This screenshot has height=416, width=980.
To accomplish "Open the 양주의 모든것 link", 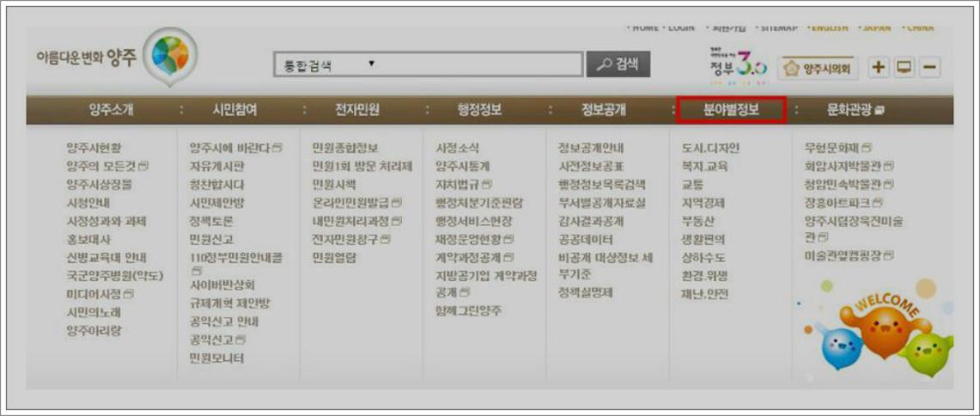I will pos(102,167).
